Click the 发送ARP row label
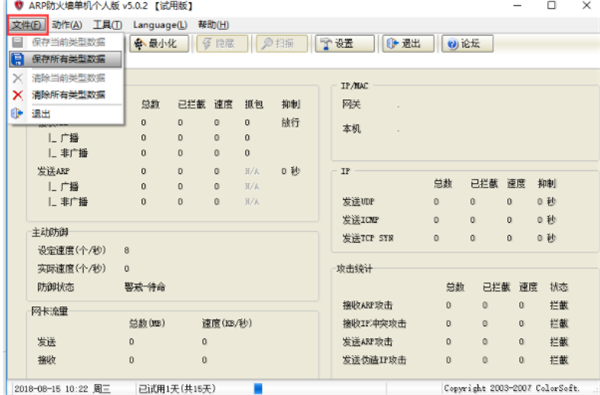 [x=54, y=171]
